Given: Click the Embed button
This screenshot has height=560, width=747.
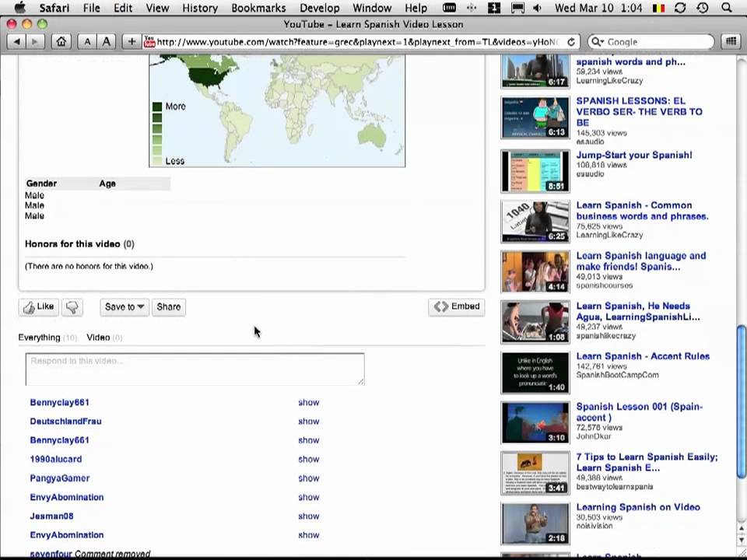Looking at the screenshot, I should tap(457, 306).
